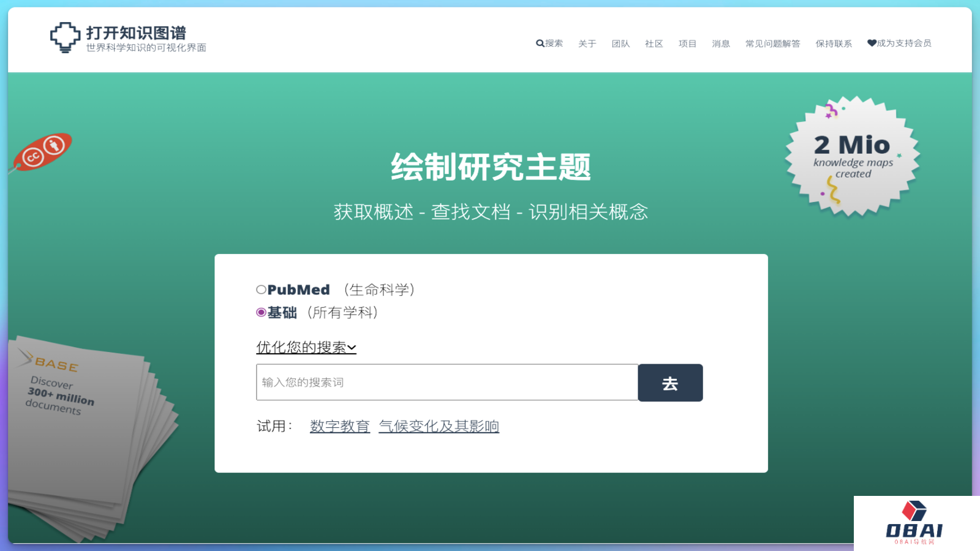The height and width of the screenshot is (551, 980).
Task: Open the 团队 page
Action: click(620, 43)
